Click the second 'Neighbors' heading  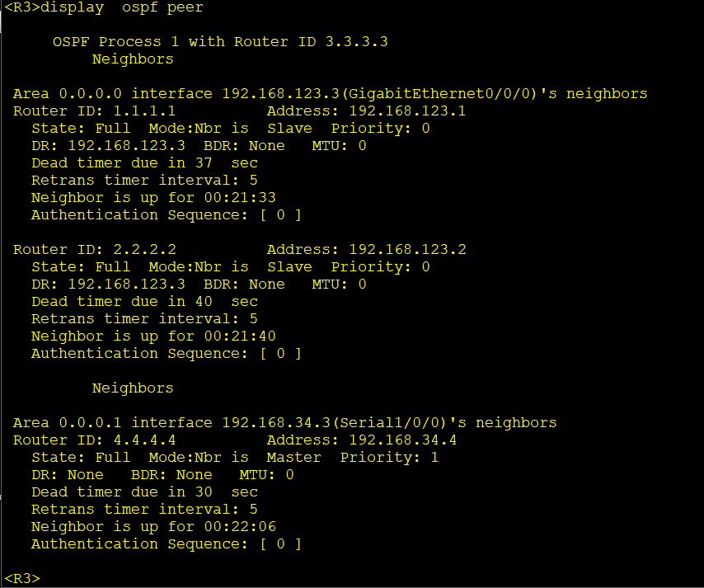pos(133,388)
